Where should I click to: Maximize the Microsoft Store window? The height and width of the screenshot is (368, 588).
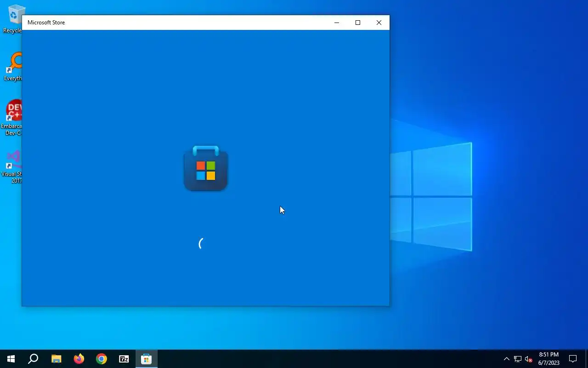point(358,23)
